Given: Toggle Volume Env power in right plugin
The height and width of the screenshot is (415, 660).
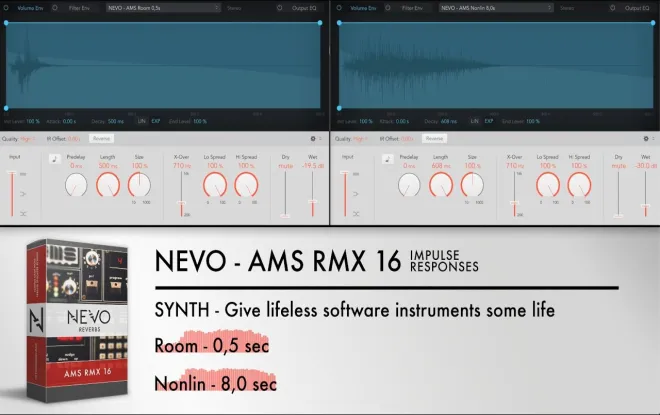Looking at the screenshot, I should [x=339, y=8].
